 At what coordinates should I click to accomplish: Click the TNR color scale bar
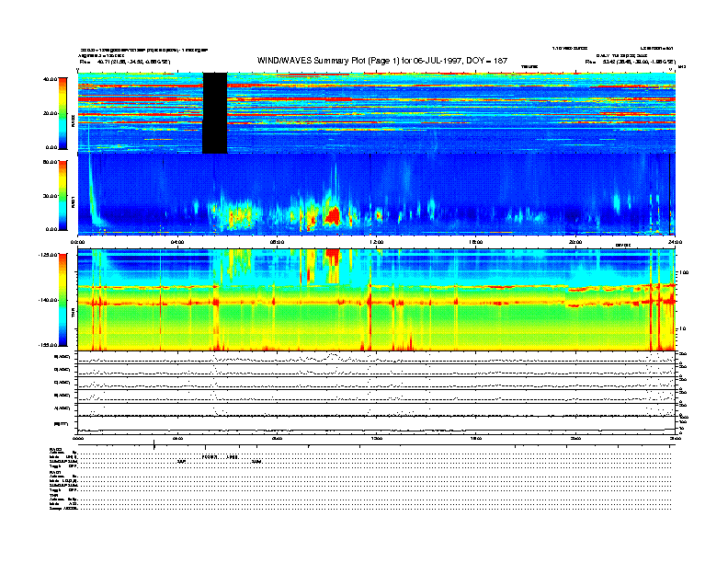point(63,300)
